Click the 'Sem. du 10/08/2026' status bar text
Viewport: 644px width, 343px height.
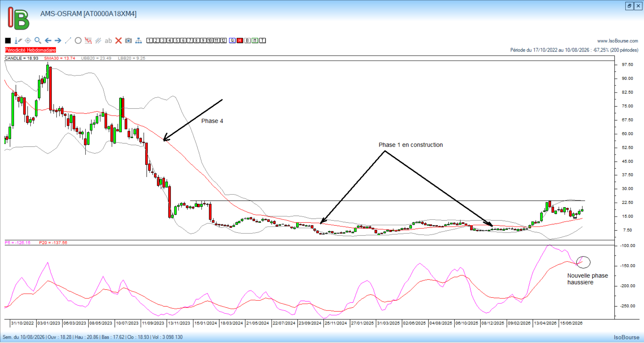click(24, 337)
